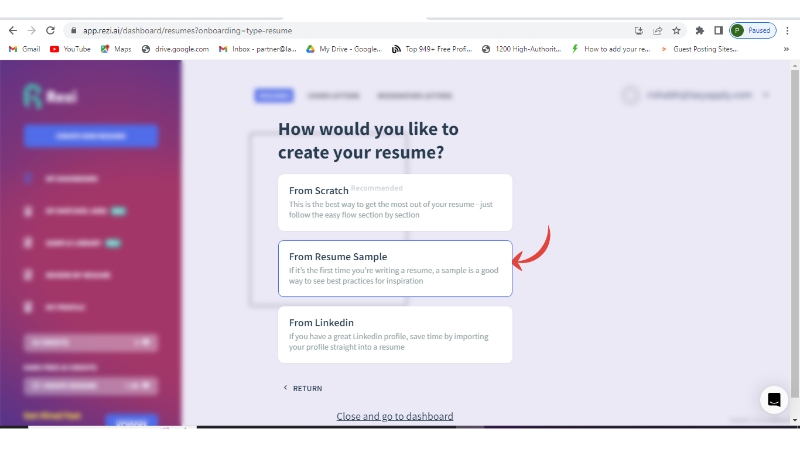This screenshot has width=800, height=449.
Task: Open the chat support widget icon
Action: pos(773,400)
